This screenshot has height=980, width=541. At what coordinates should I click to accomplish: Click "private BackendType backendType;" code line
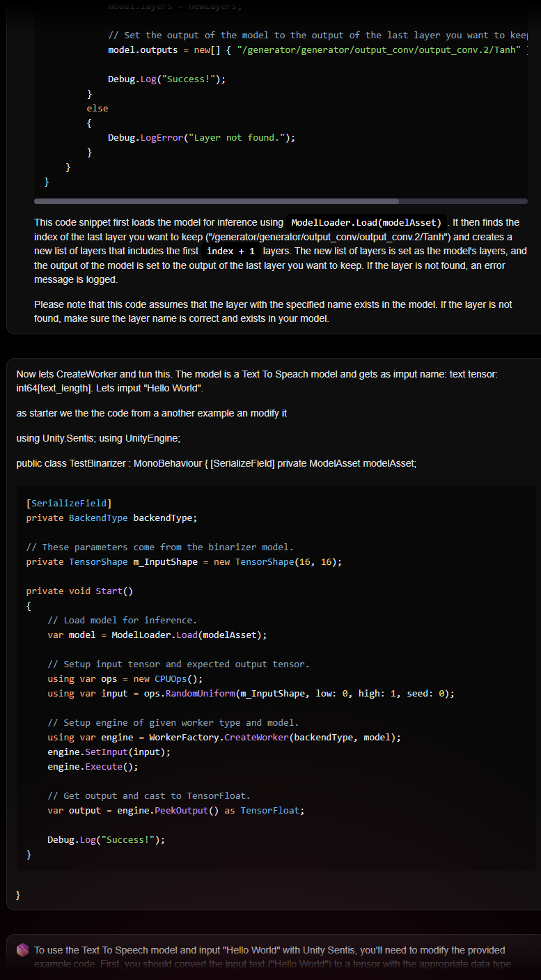tap(111, 518)
